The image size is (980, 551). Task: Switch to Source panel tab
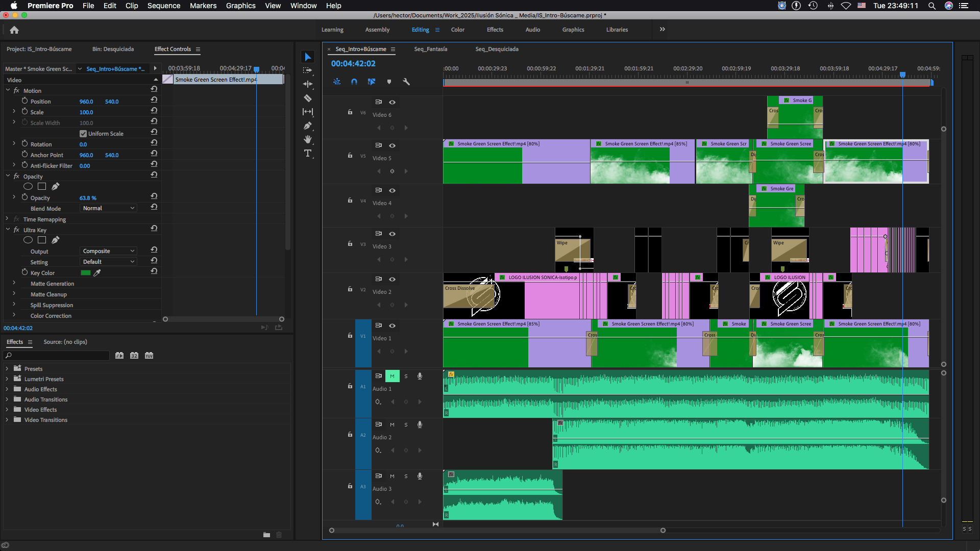65,342
